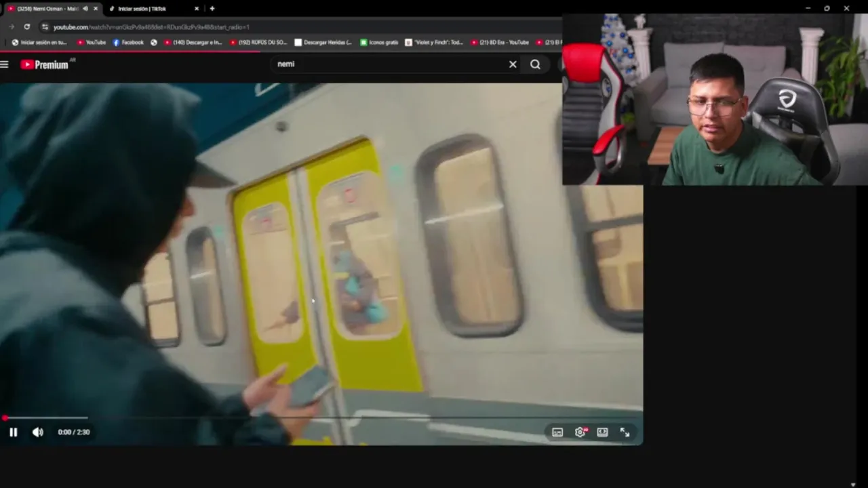Switch the player to theater mode

click(602, 432)
